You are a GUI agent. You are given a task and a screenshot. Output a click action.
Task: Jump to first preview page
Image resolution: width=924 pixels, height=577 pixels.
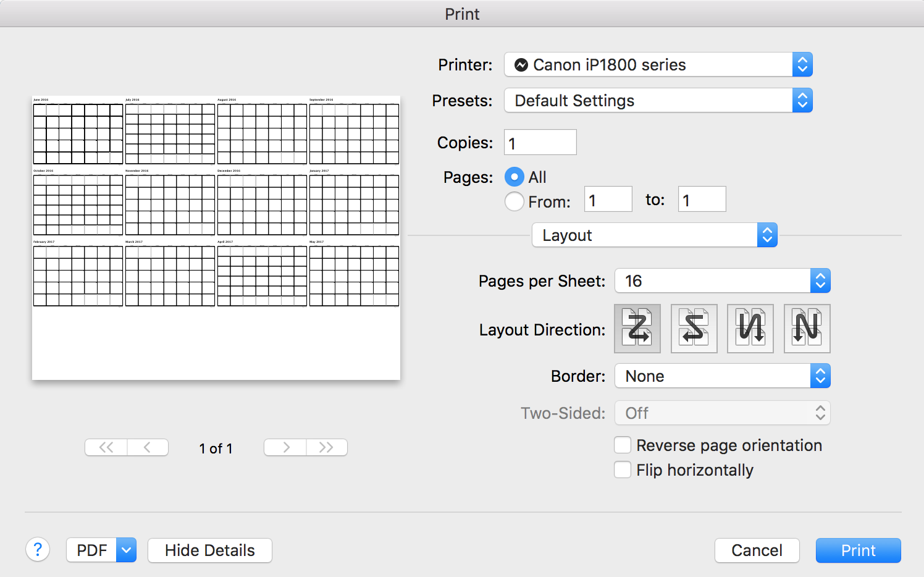(106, 447)
